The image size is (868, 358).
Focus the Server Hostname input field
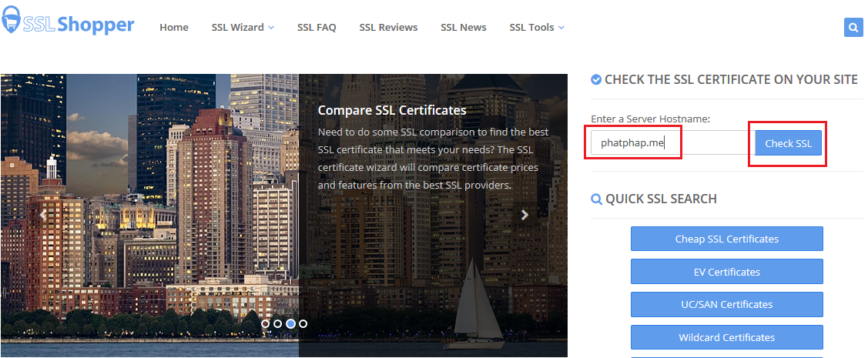[x=672, y=142]
